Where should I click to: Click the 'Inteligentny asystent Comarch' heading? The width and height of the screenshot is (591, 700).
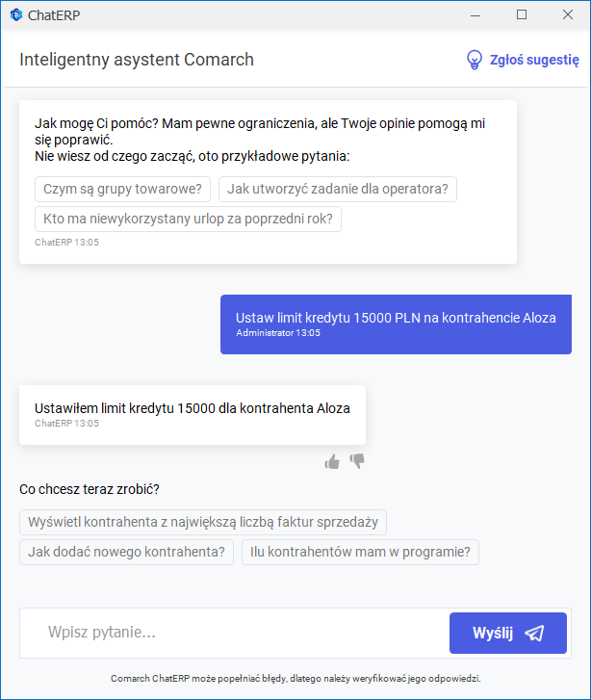[x=137, y=60]
